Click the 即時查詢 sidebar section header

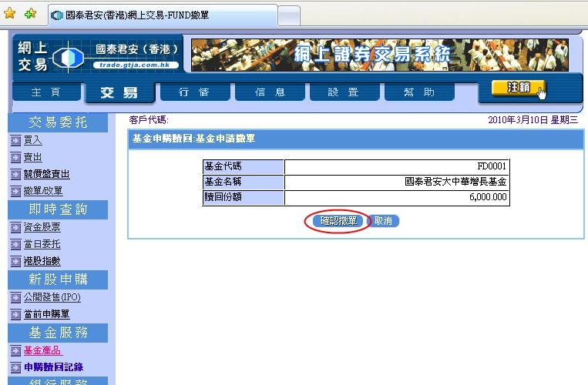[x=58, y=209]
